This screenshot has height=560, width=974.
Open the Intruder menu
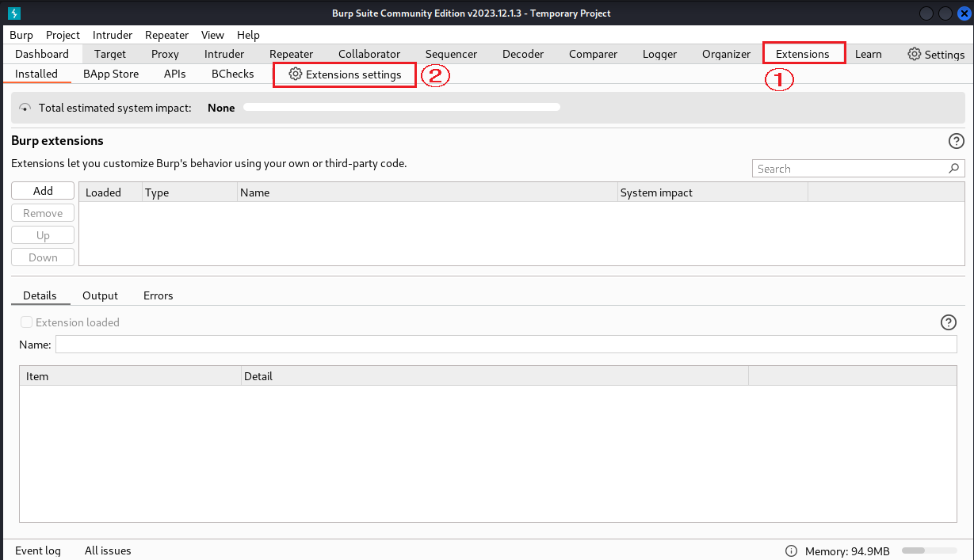click(113, 35)
